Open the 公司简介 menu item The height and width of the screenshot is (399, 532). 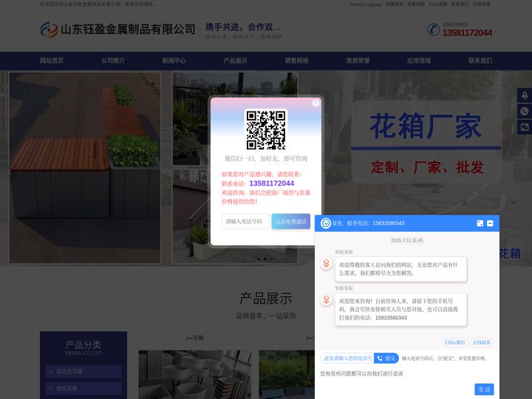point(113,61)
